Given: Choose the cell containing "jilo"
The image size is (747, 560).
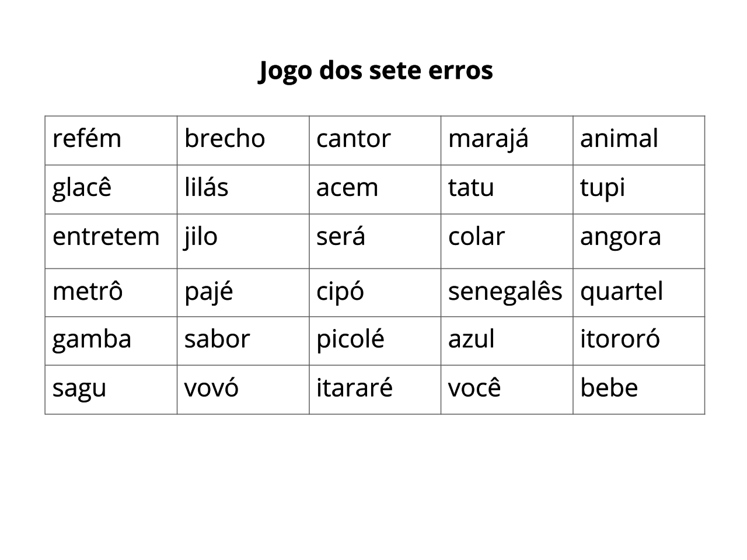Looking at the screenshot, I should pos(201,237).
